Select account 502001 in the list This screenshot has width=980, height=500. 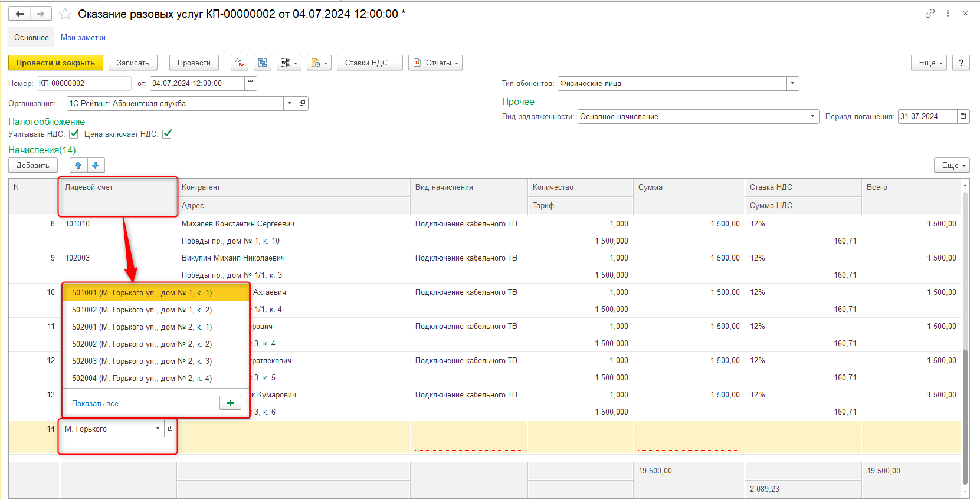[x=156, y=327]
